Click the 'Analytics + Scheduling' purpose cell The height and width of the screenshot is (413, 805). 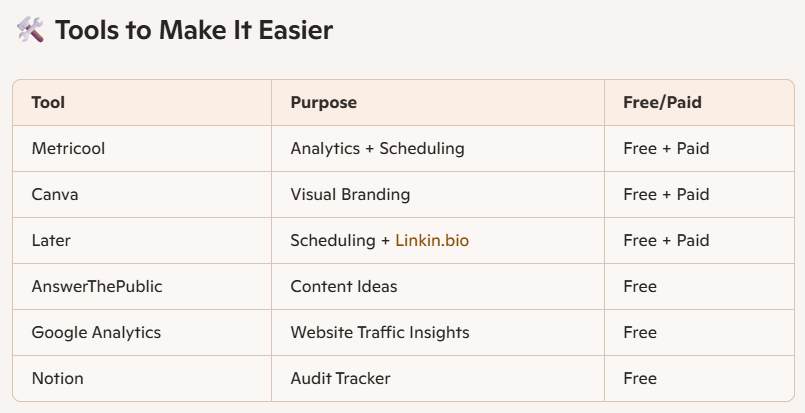438,148
